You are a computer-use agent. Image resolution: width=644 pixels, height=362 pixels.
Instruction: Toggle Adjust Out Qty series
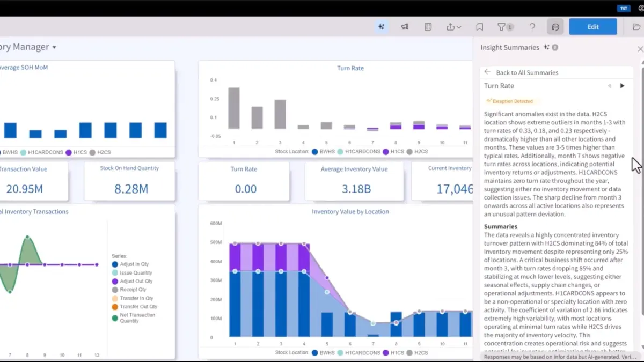(132, 281)
